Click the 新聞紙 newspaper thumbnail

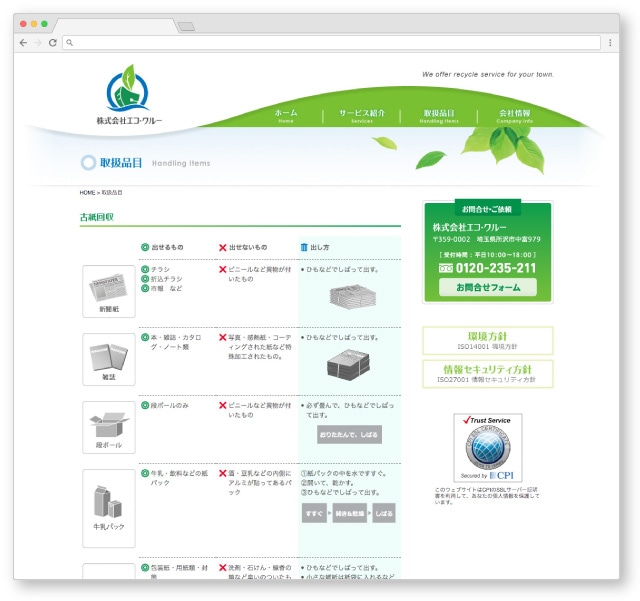pos(109,291)
